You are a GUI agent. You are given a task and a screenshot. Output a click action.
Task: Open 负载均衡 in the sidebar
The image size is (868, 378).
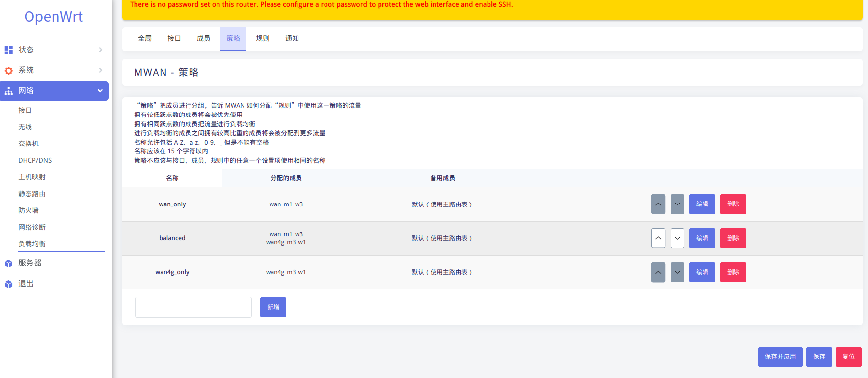(x=32, y=244)
